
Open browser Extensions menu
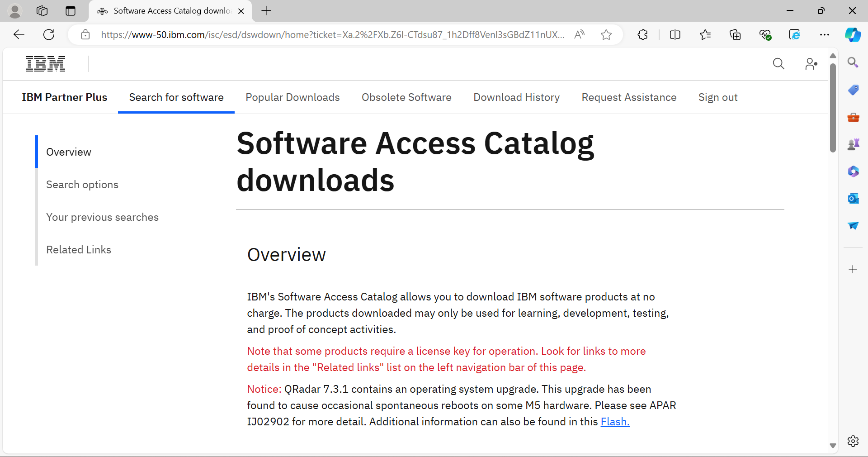click(x=642, y=34)
